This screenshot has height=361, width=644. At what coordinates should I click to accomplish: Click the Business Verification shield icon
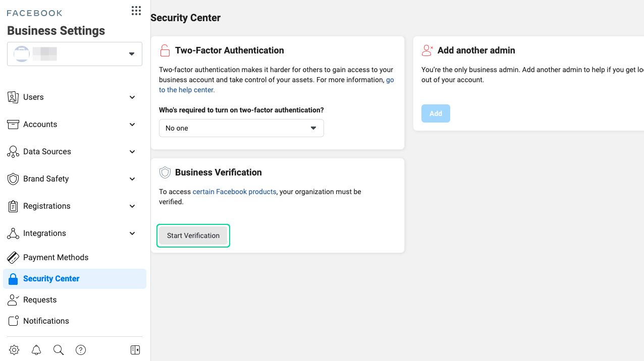[165, 172]
